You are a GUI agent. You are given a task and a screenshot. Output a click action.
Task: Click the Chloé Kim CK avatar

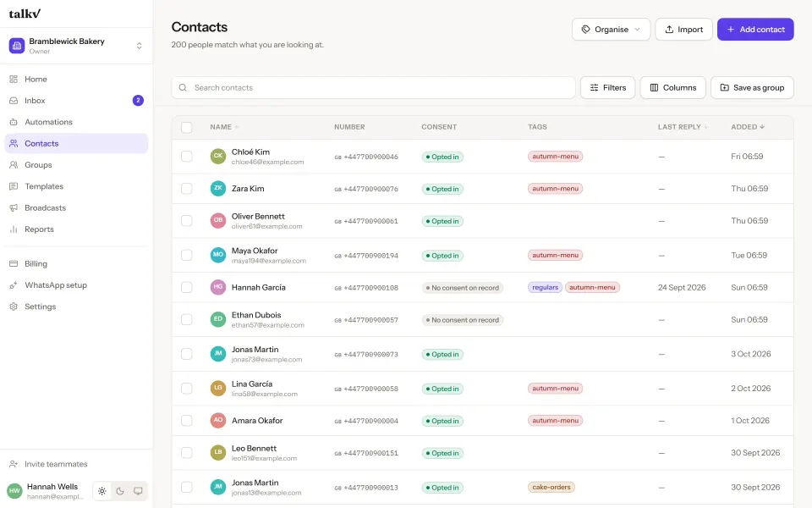[218, 156]
